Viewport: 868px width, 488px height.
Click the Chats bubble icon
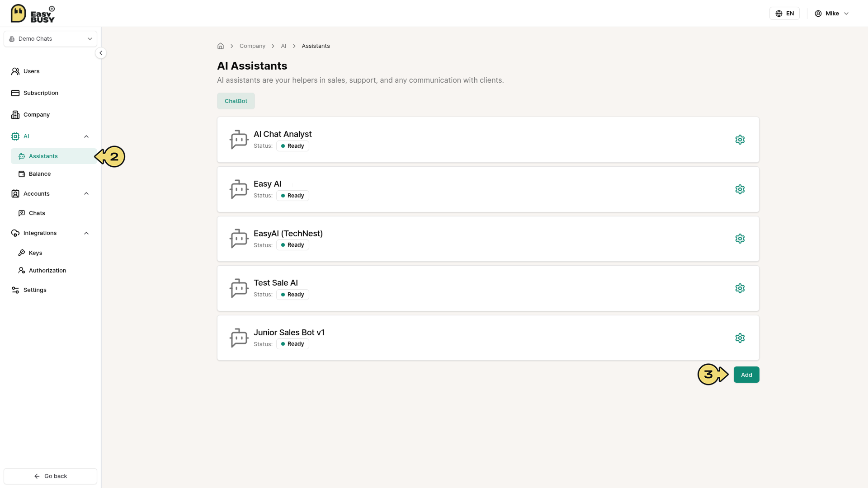click(22, 213)
